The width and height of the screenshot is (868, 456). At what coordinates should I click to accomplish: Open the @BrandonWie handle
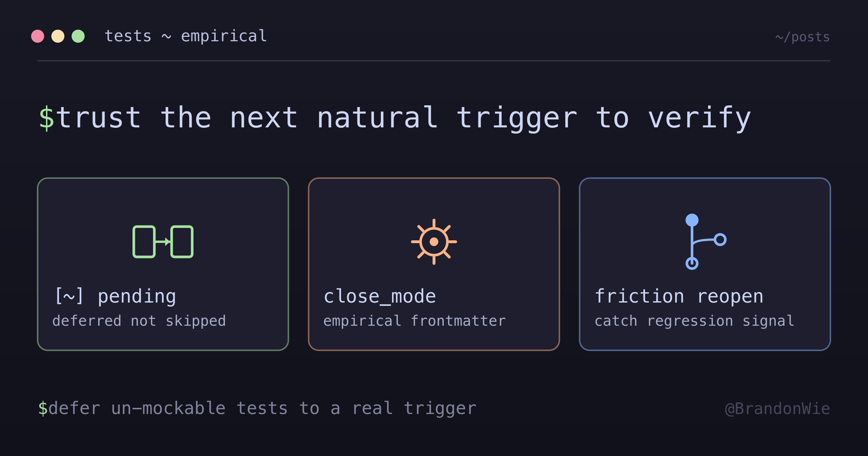click(x=778, y=409)
